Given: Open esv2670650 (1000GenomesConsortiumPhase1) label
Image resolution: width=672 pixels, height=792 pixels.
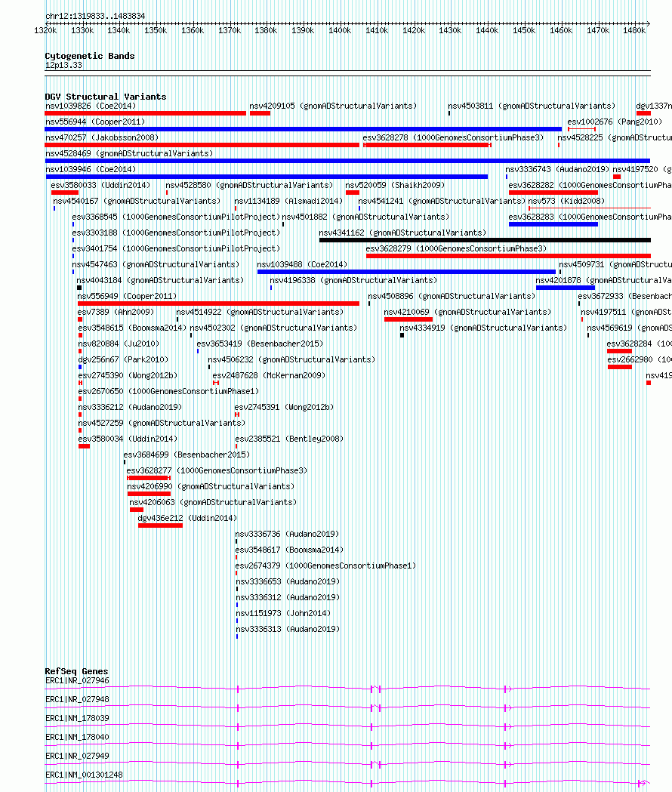Looking at the screenshot, I should tap(168, 391).
